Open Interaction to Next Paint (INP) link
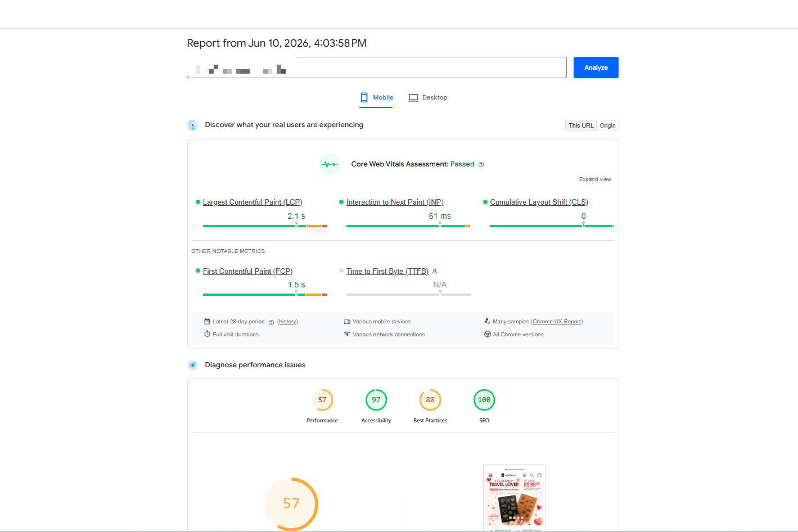The image size is (798, 532). 395,202
